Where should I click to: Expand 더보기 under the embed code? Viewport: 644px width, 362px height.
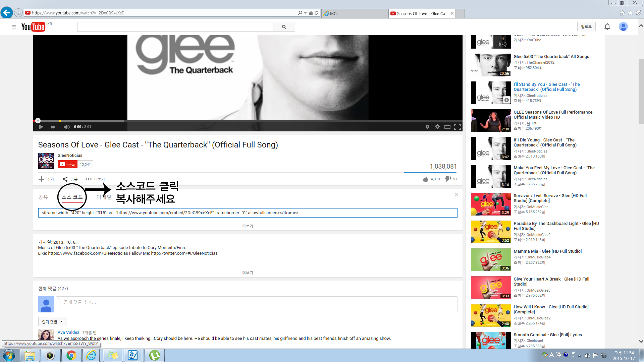(248, 226)
